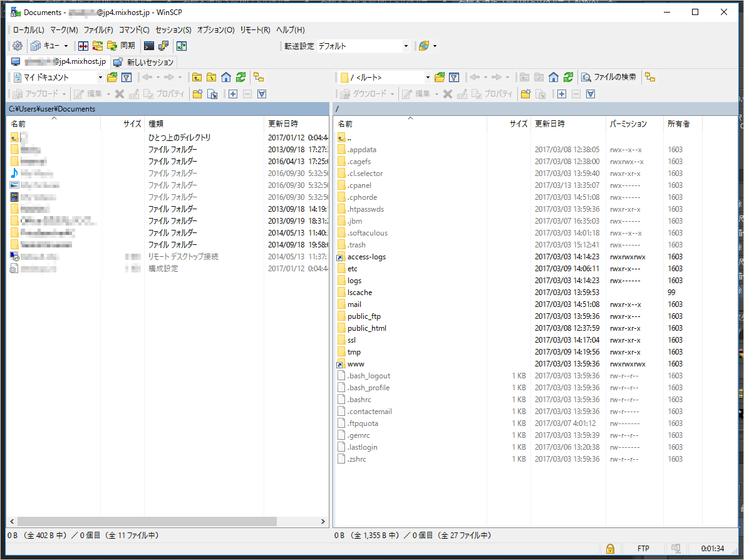
Task: Go to local parent directory icon
Action: click(x=197, y=77)
